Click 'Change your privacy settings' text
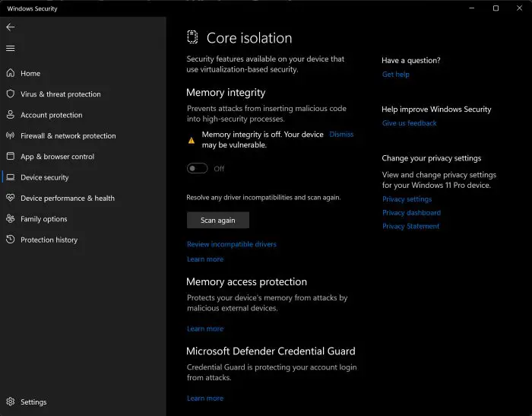The width and height of the screenshot is (532, 416). (x=431, y=158)
